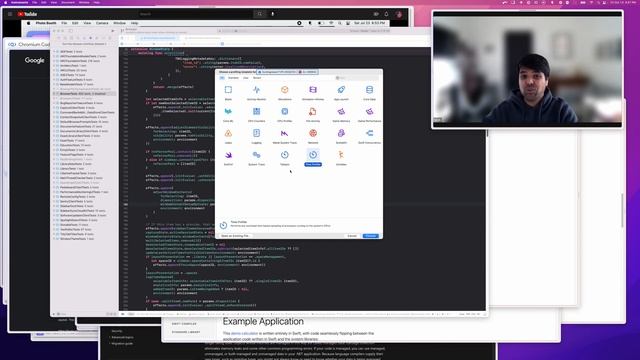Select the File Activity template
Screen dimensions: 640x360
(313, 114)
